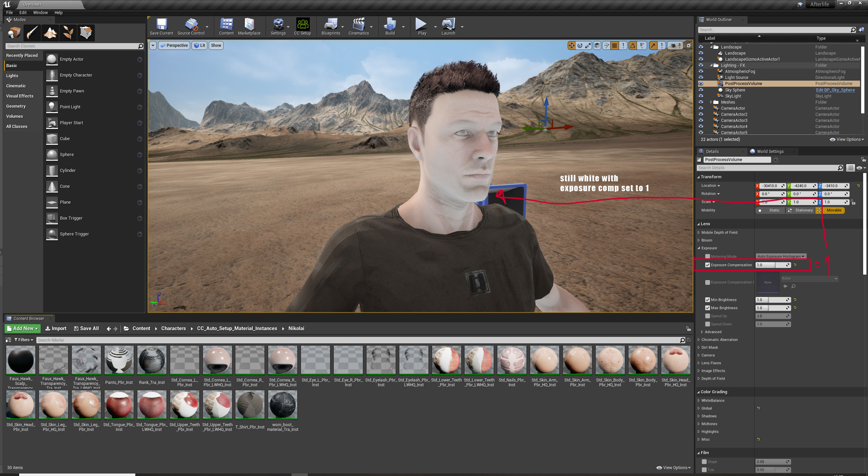Select the Place mode icon
The height and width of the screenshot is (476, 868).
click(14, 33)
